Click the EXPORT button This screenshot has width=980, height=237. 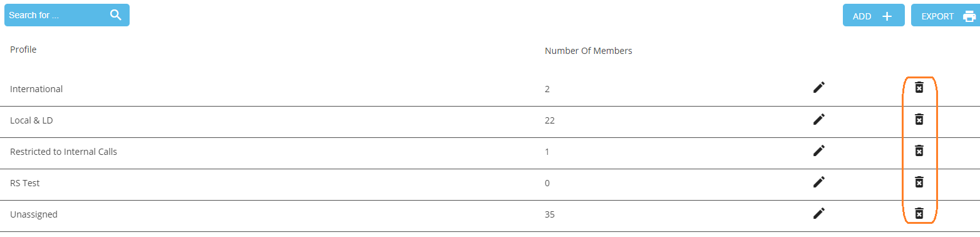tap(946, 16)
